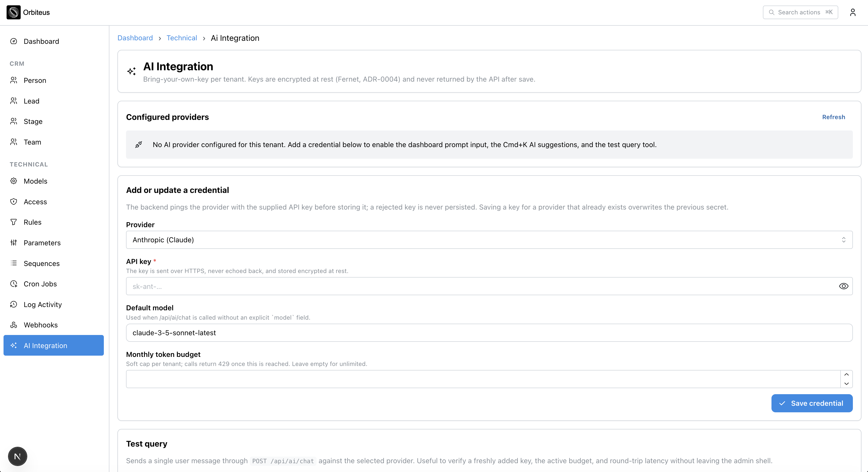The width and height of the screenshot is (868, 472).
Task: Click the 'Ai Integration' breadcrumb text
Action: coord(235,38)
